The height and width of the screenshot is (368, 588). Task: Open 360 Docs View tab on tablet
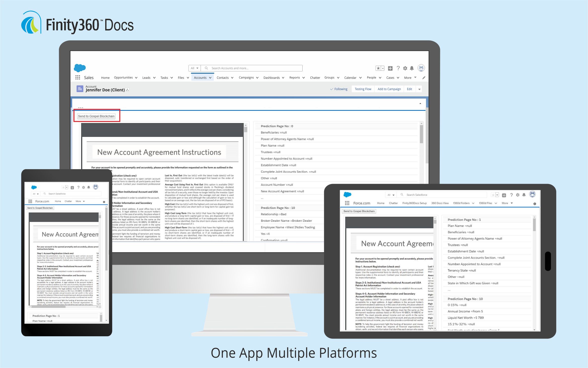click(x=440, y=203)
